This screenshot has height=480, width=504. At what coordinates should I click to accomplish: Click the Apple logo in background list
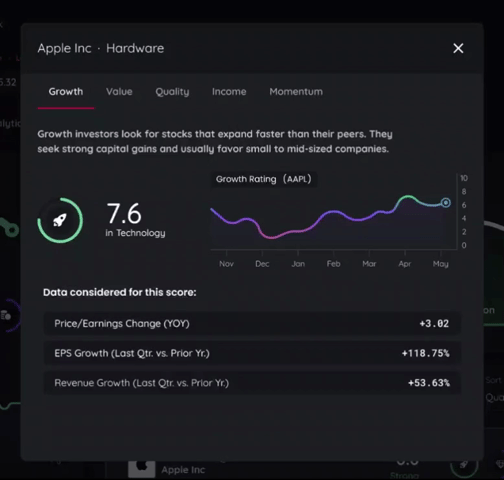coord(142,468)
